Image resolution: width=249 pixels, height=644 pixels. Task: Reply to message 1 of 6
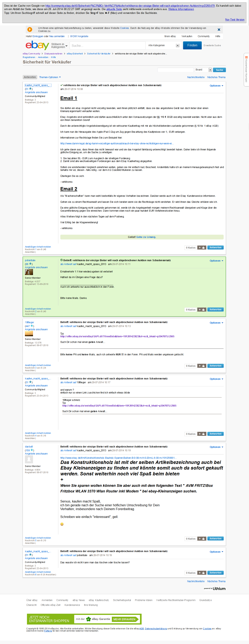tap(215, 248)
